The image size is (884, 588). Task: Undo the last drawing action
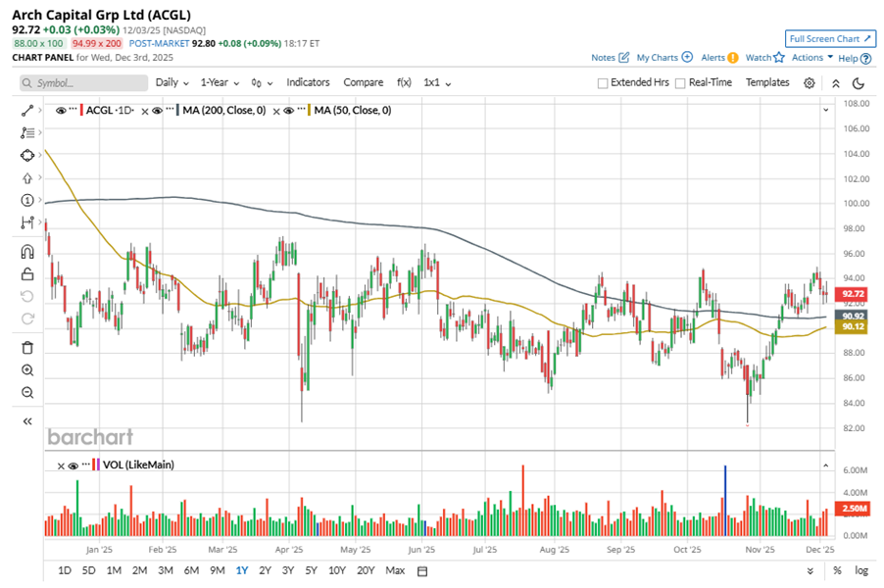point(27,297)
